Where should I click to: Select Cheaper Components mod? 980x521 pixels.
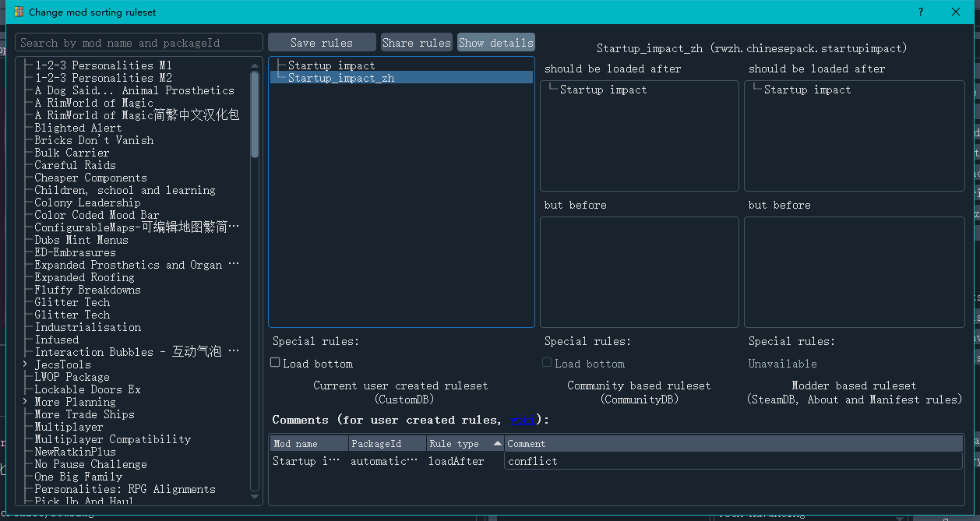(x=90, y=178)
